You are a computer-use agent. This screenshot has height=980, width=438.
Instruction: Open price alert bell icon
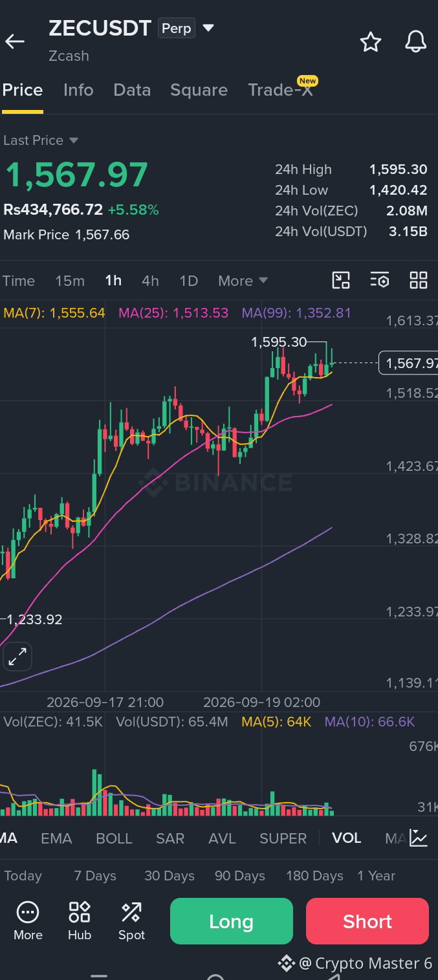point(416,42)
